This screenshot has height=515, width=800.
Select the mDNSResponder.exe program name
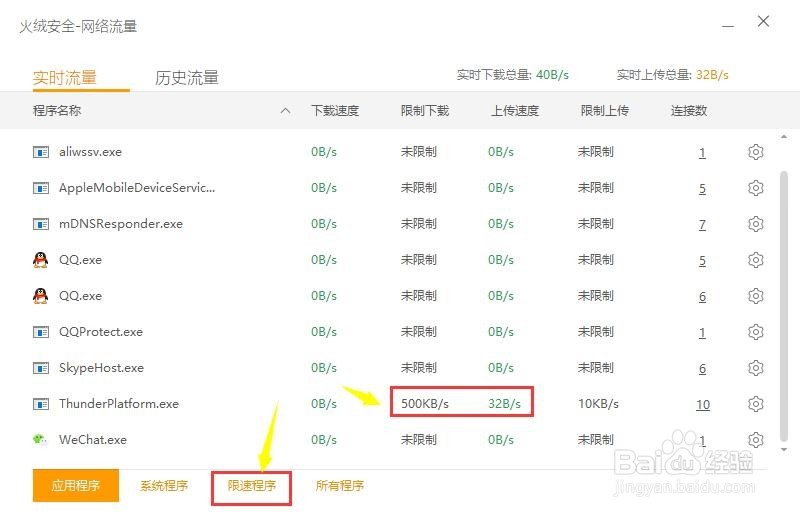pos(121,224)
